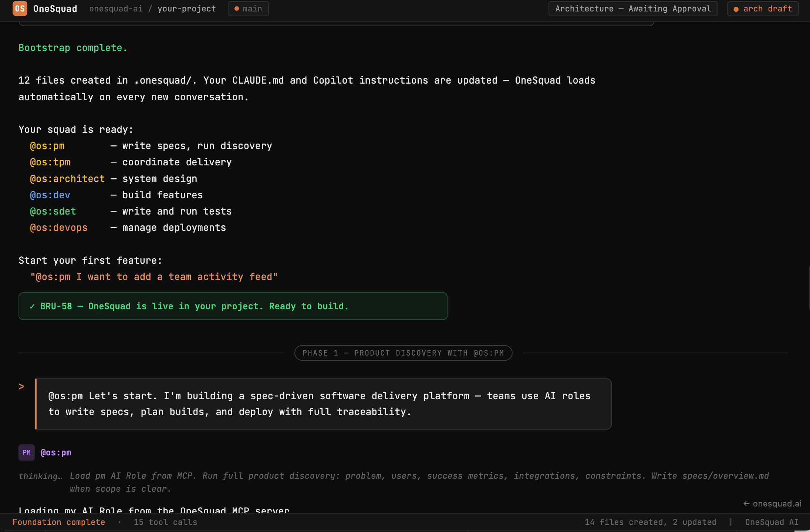Screen dimensions: 810x532
Task: Toggle the orange dot on the arch draft badge
Action: (x=737, y=9)
